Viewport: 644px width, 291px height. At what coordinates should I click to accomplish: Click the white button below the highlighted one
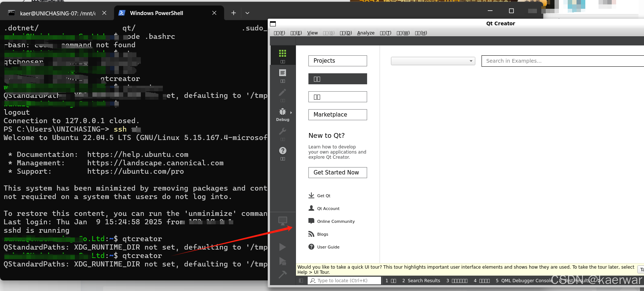pos(338,97)
